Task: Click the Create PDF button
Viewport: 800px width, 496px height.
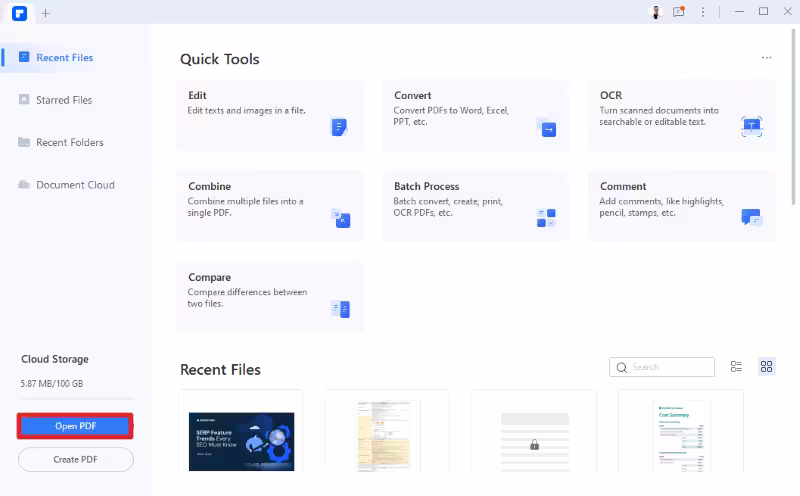Action: [76, 459]
